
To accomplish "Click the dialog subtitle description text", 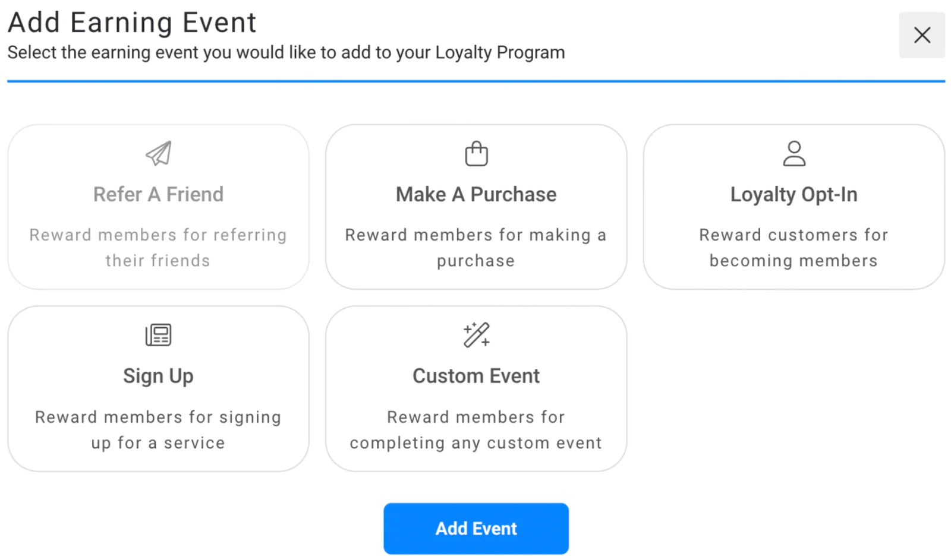I will click(x=285, y=53).
